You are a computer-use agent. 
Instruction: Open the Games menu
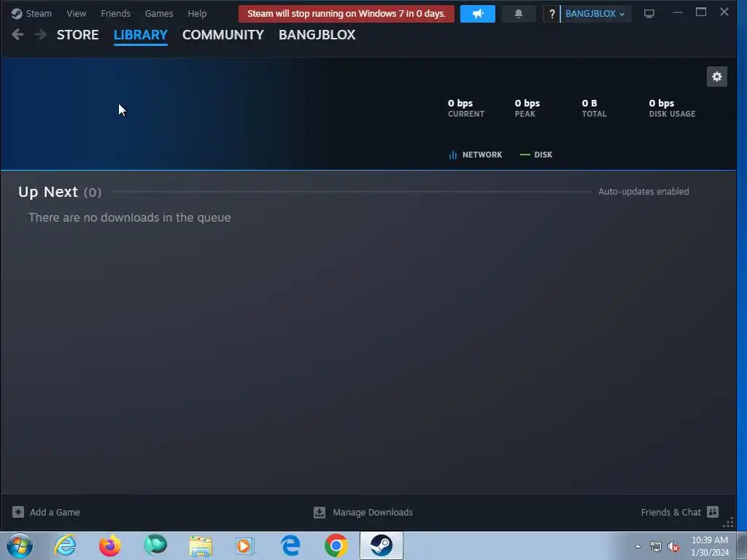158,13
